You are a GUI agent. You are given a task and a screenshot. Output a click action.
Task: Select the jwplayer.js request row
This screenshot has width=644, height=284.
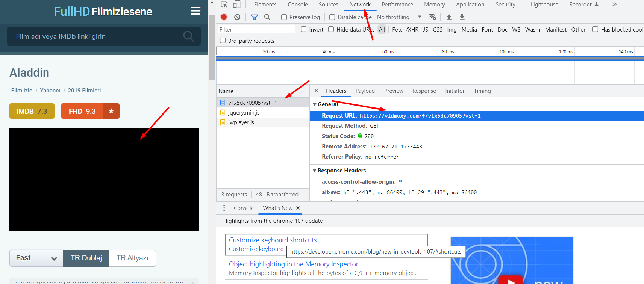point(263,122)
